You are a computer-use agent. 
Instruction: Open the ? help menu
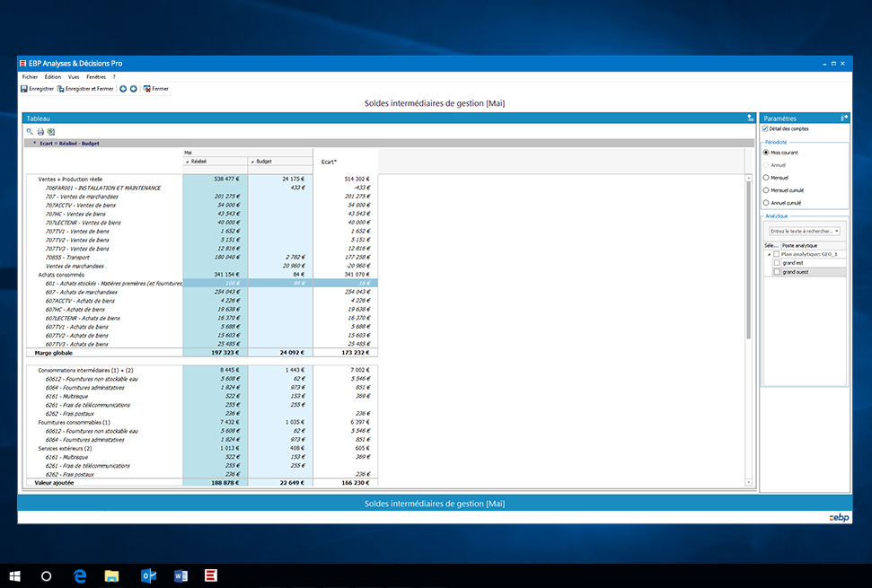pyautogui.click(x=114, y=77)
